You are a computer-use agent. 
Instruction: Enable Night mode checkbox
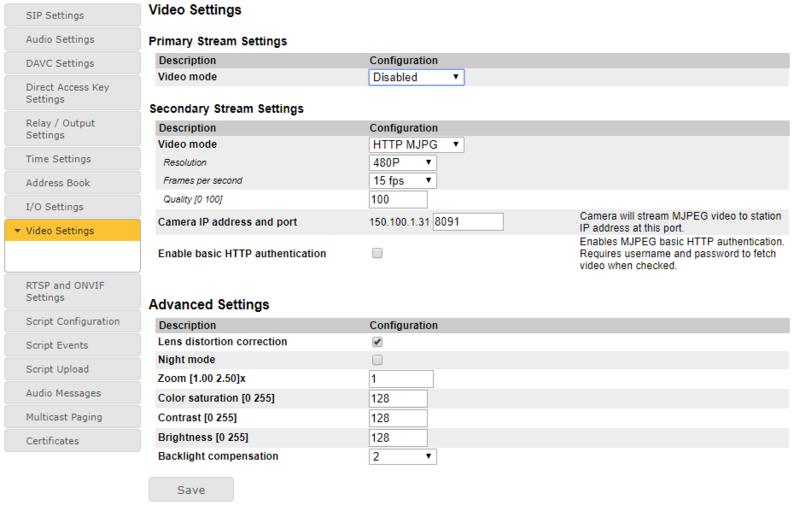click(377, 360)
